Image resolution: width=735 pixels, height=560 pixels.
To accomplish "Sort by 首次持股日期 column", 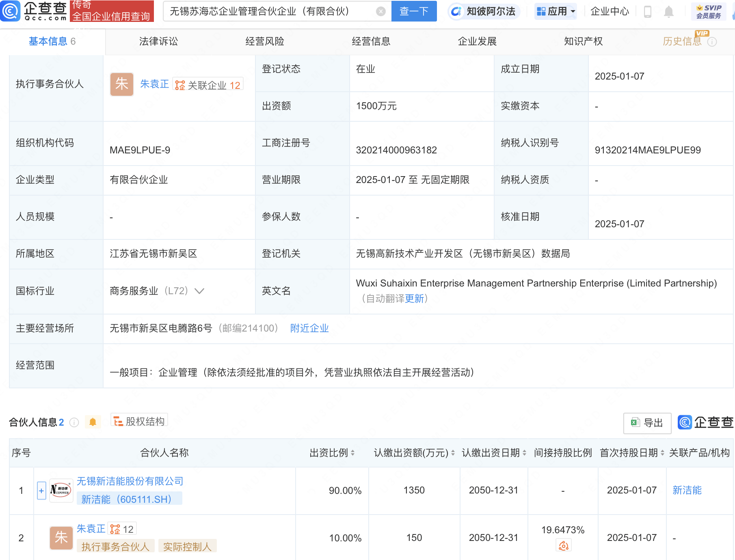I will click(x=662, y=453).
